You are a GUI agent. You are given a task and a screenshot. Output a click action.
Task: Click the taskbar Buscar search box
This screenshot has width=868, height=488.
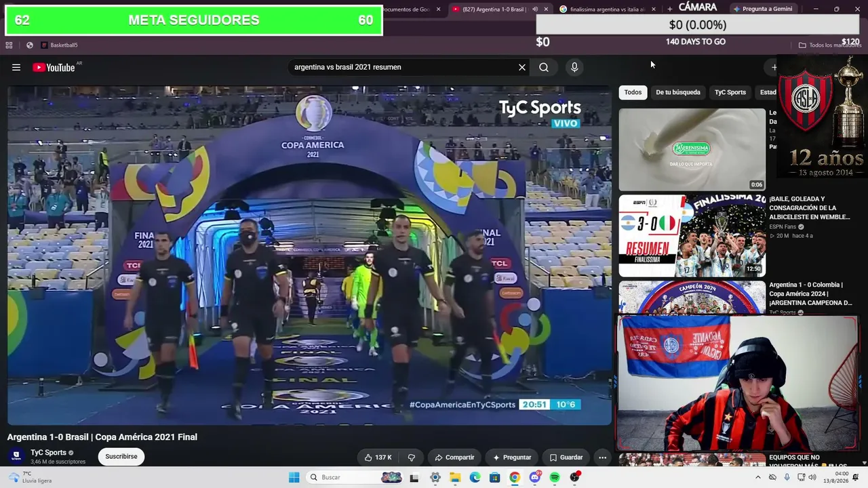click(x=355, y=478)
